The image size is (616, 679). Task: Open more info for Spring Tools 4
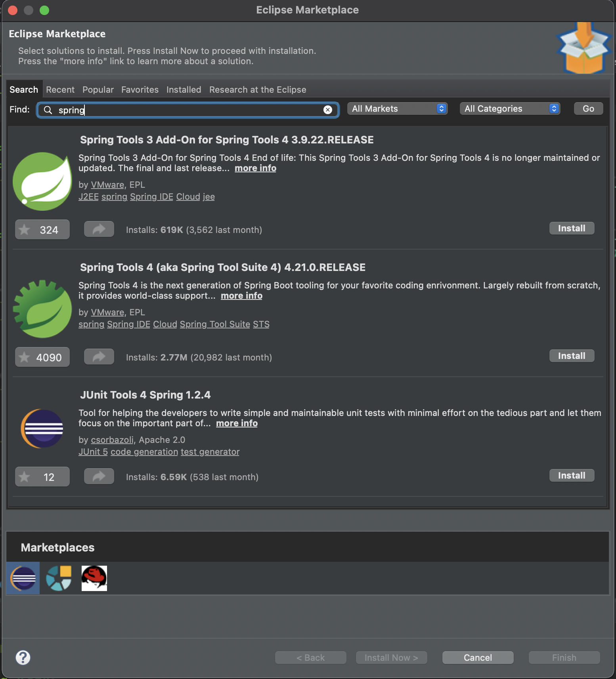click(x=241, y=296)
